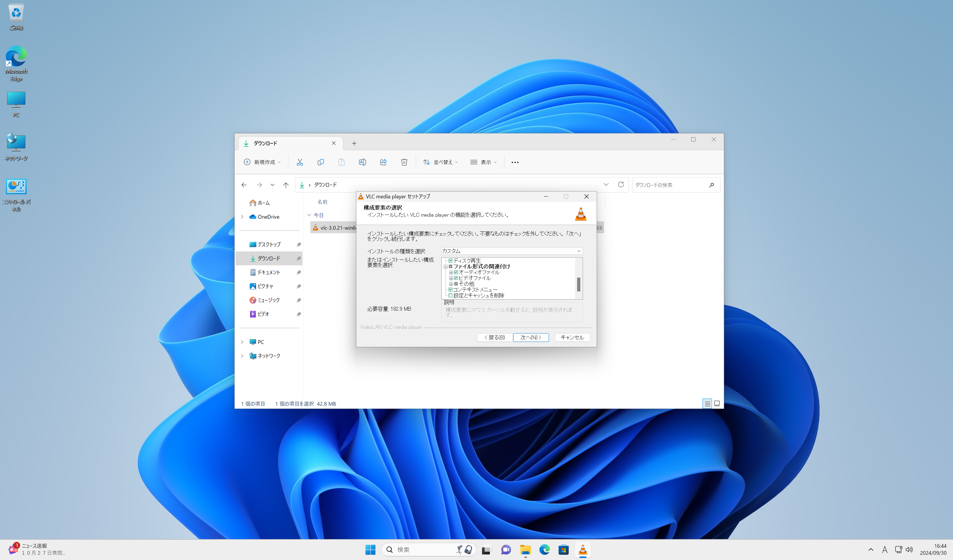
Task: Expand the オーディオファイル tree node
Action: pyautogui.click(x=451, y=272)
